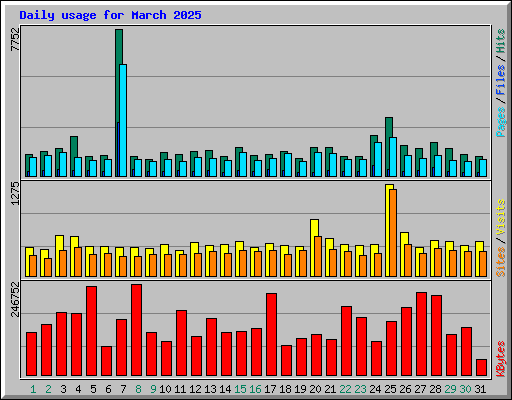Select green weekend day label 9

pos(153,389)
